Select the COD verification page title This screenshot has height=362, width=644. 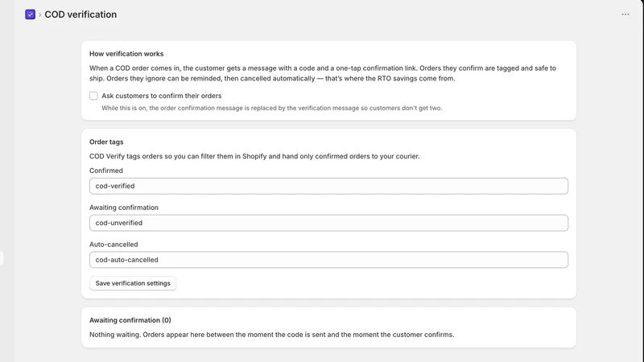tap(80, 14)
